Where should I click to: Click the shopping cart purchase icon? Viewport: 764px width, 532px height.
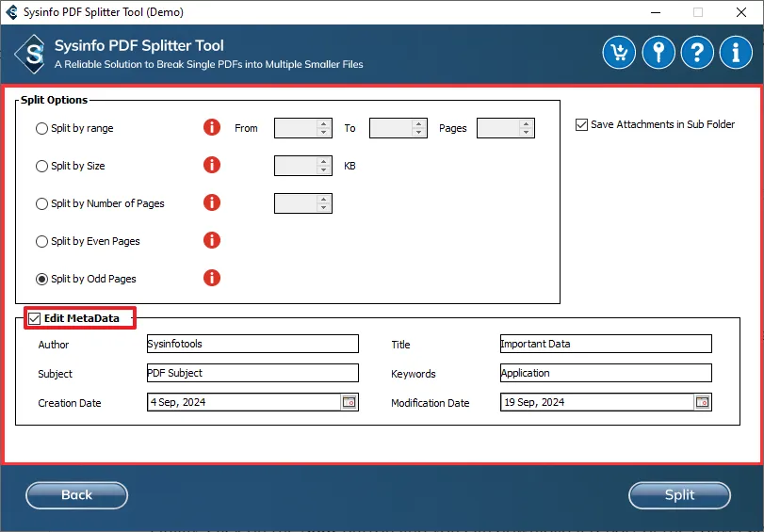[620, 52]
